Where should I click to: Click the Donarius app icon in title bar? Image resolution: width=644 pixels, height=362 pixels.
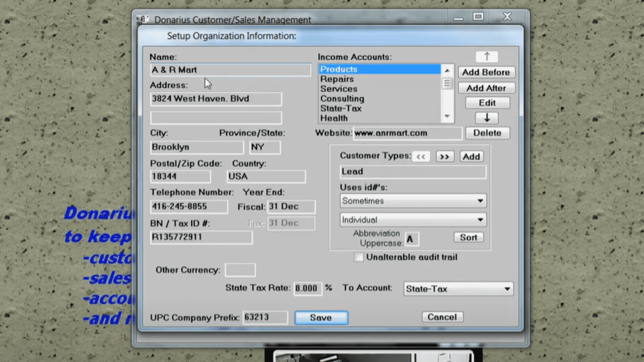143,19
